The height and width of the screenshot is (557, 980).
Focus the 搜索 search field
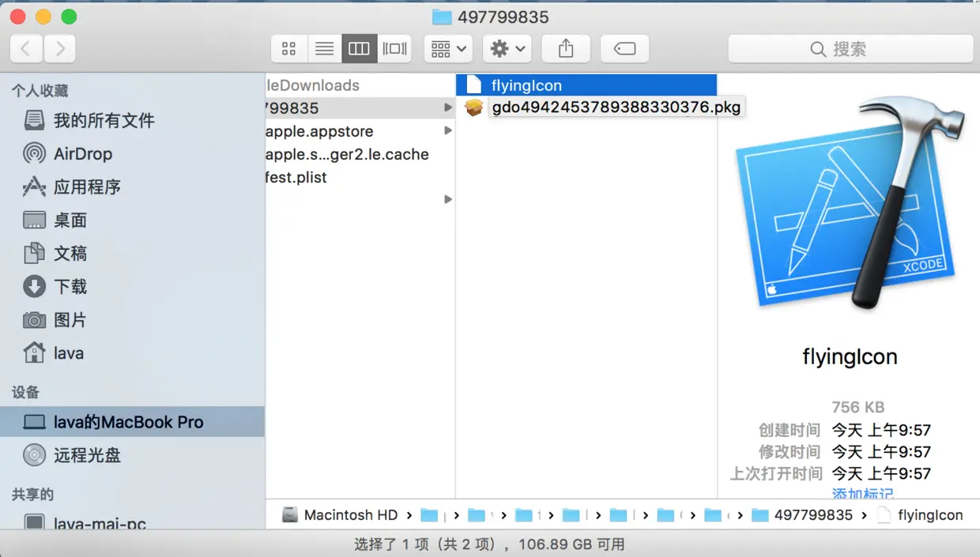click(850, 49)
